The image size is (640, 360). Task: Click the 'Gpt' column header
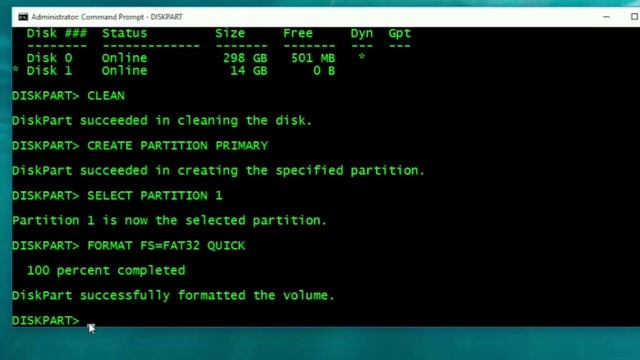tap(399, 33)
